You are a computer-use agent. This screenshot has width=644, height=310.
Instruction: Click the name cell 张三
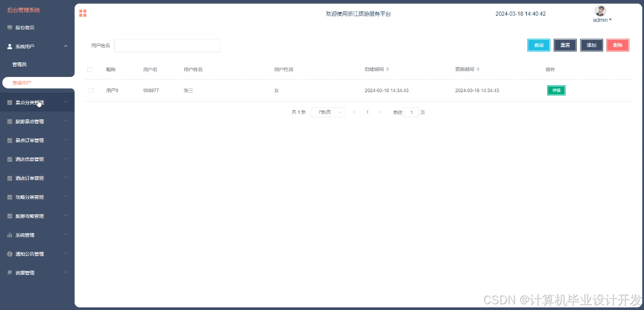[x=188, y=91]
